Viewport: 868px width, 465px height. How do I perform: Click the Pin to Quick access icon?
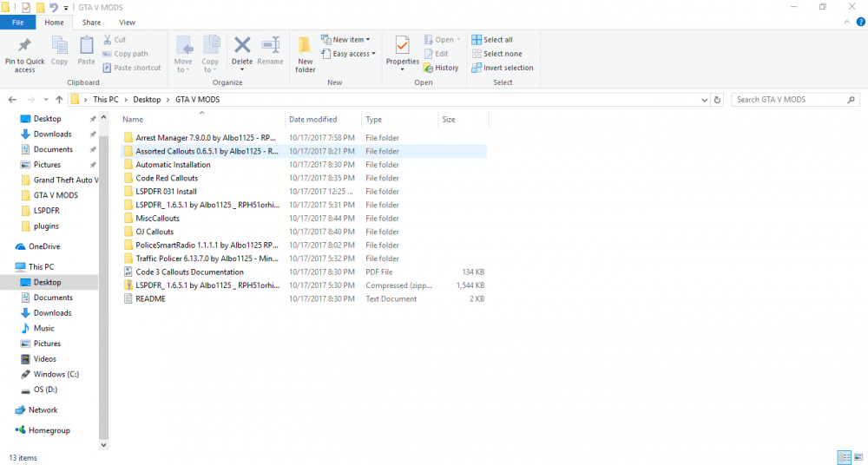tap(25, 45)
